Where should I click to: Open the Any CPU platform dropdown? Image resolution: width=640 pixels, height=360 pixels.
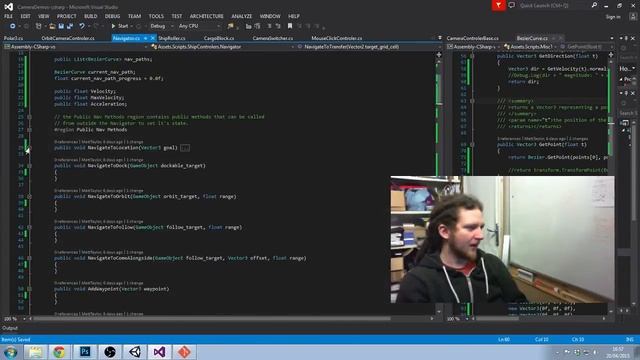199,26
